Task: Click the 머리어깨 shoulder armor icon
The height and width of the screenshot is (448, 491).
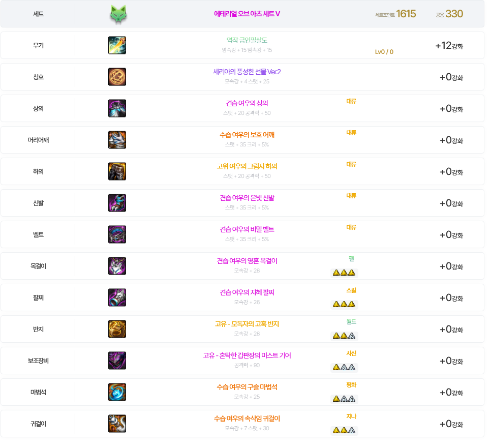Action: click(x=117, y=140)
